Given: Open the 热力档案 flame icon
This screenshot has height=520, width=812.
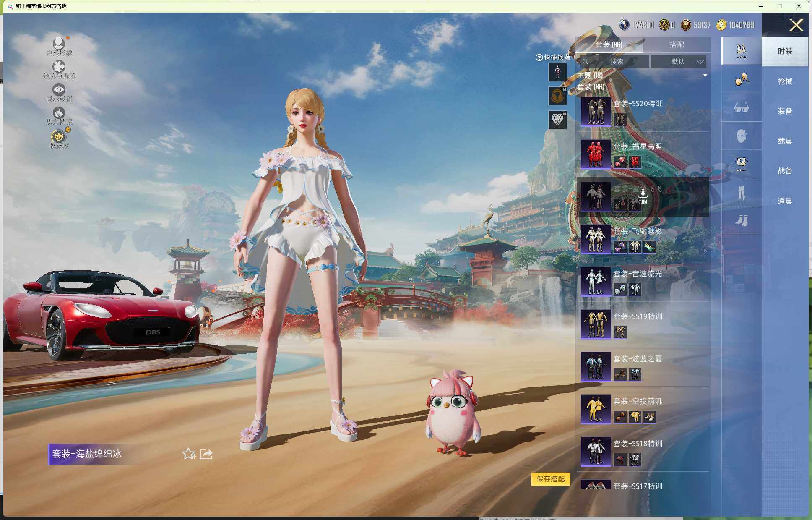Looking at the screenshot, I should click(59, 113).
